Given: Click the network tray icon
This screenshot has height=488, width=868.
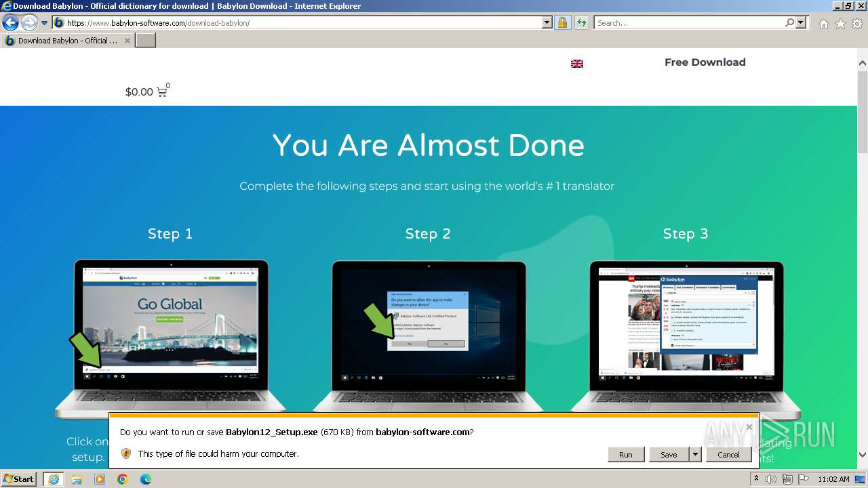Looking at the screenshot, I should click(x=787, y=479).
